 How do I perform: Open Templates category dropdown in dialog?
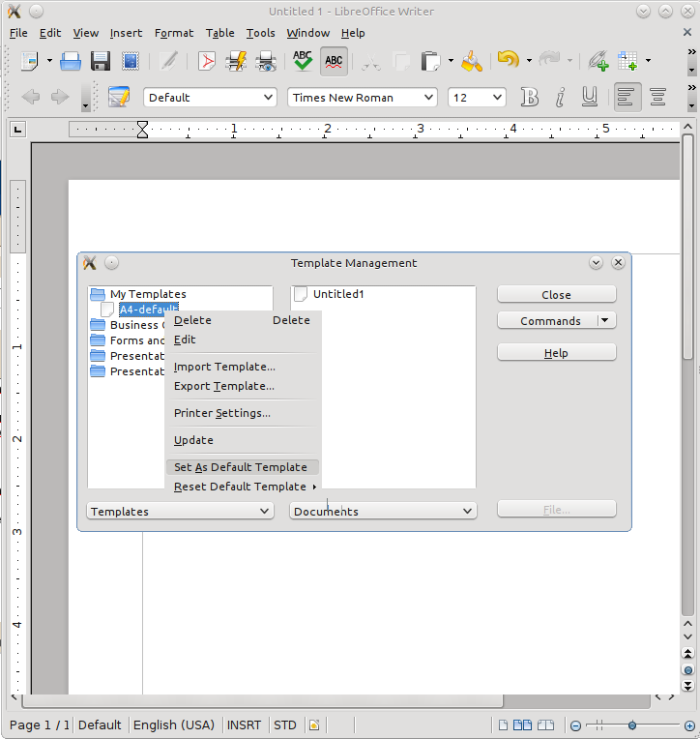pos(180,512)
